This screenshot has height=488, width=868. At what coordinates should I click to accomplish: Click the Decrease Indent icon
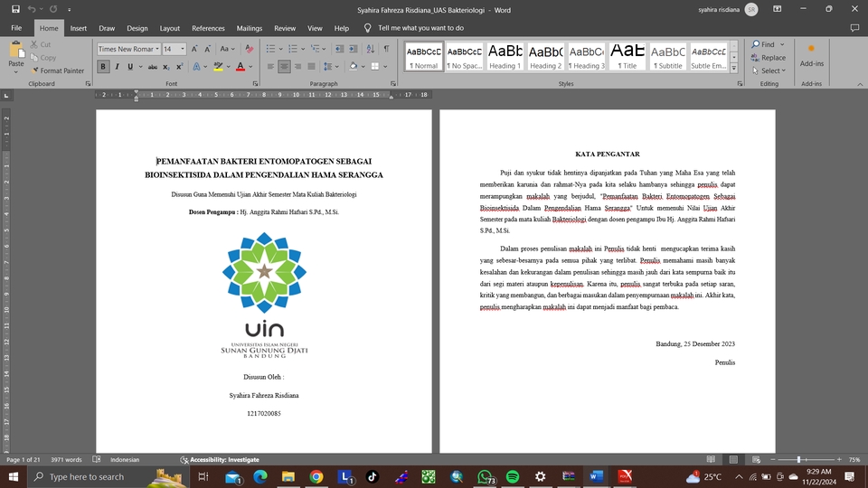339,49
